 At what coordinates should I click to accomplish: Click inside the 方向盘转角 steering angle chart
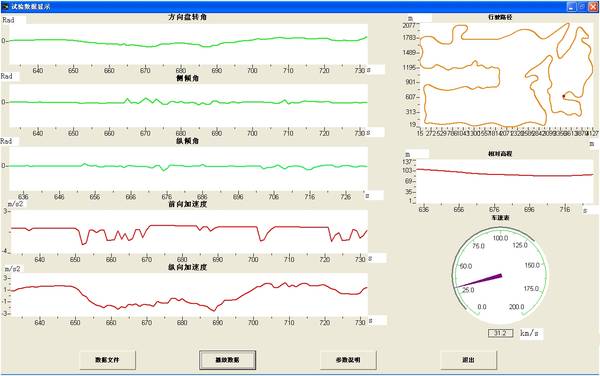click(x=188, y=44)
